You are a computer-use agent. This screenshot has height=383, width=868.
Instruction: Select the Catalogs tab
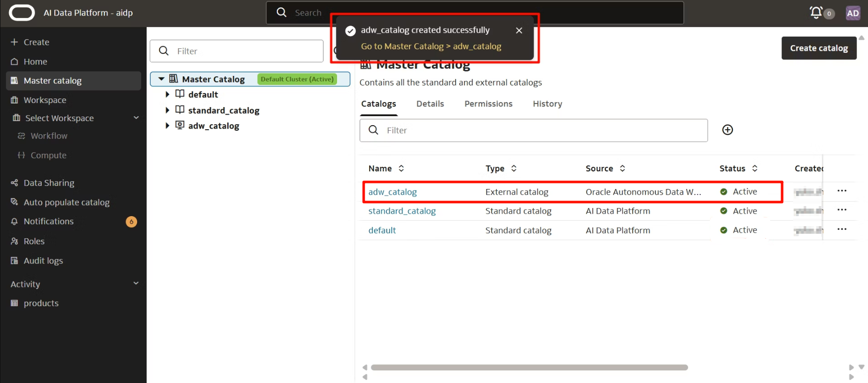click(378, 104)
